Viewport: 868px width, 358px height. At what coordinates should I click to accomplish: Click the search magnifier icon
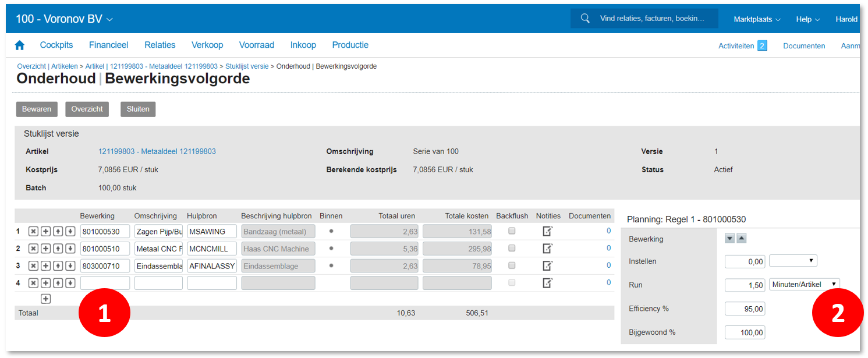coord(585,19)
